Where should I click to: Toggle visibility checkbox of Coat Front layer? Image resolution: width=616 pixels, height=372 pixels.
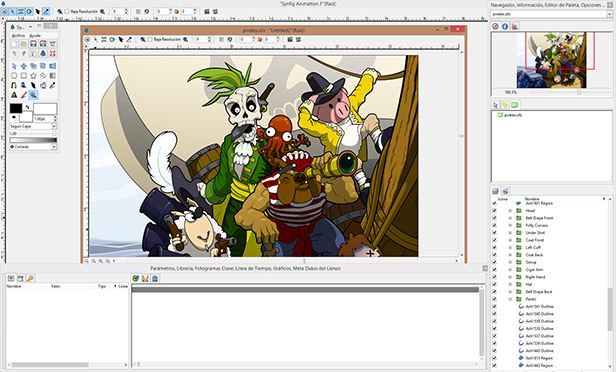494,240
